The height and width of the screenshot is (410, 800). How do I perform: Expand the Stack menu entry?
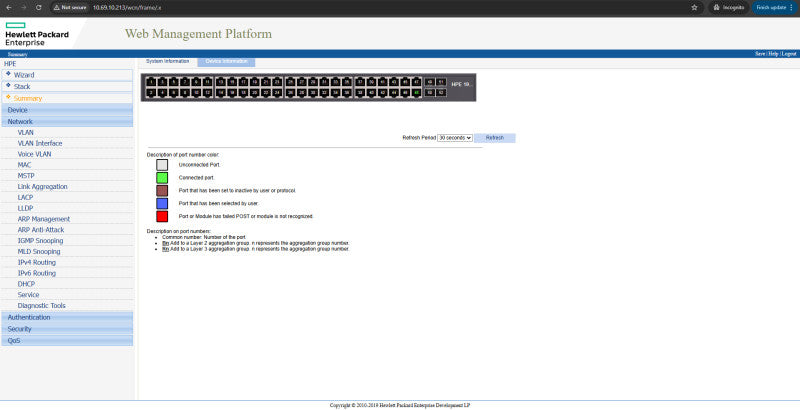click(x=22, y=87)
